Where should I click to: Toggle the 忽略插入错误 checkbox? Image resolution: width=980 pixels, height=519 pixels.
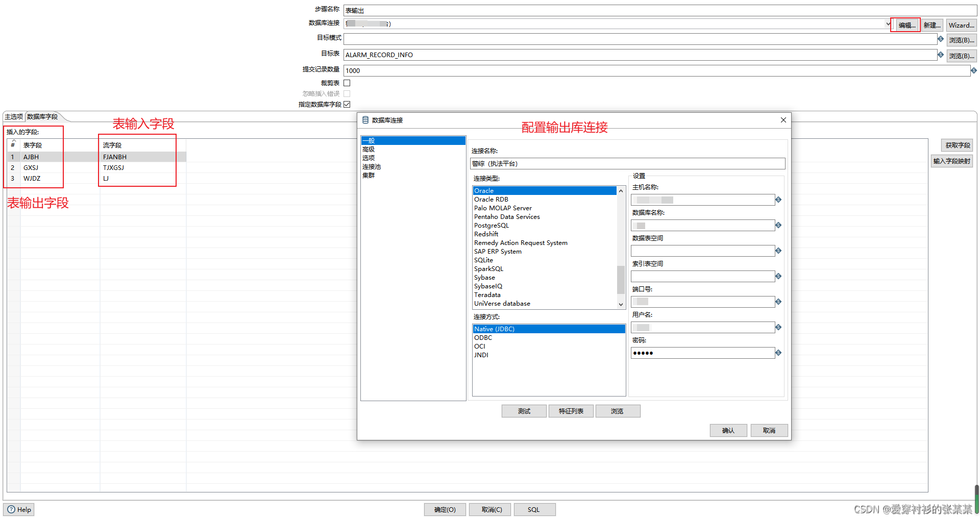point(347,93)
